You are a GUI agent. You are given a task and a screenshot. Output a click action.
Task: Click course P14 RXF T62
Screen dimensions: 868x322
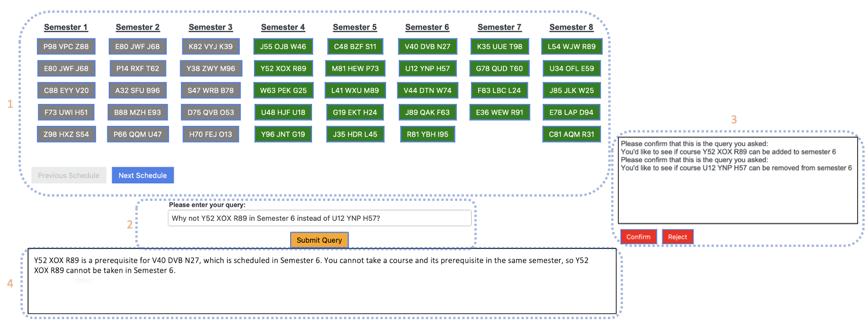(138, 68)
